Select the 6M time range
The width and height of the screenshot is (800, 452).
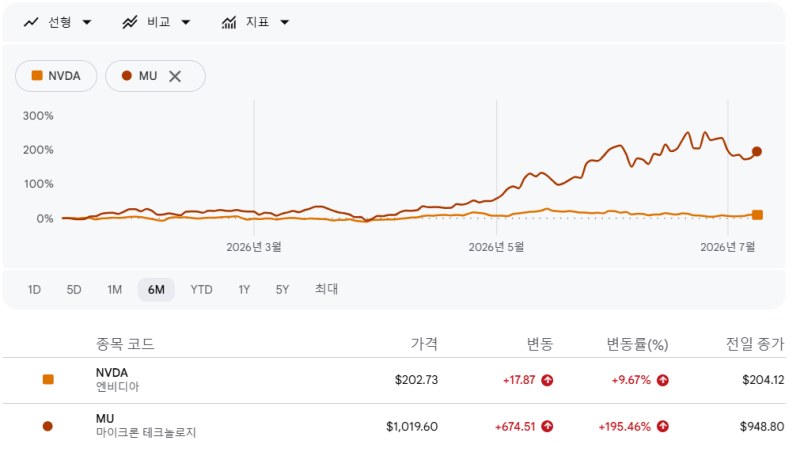156,290
